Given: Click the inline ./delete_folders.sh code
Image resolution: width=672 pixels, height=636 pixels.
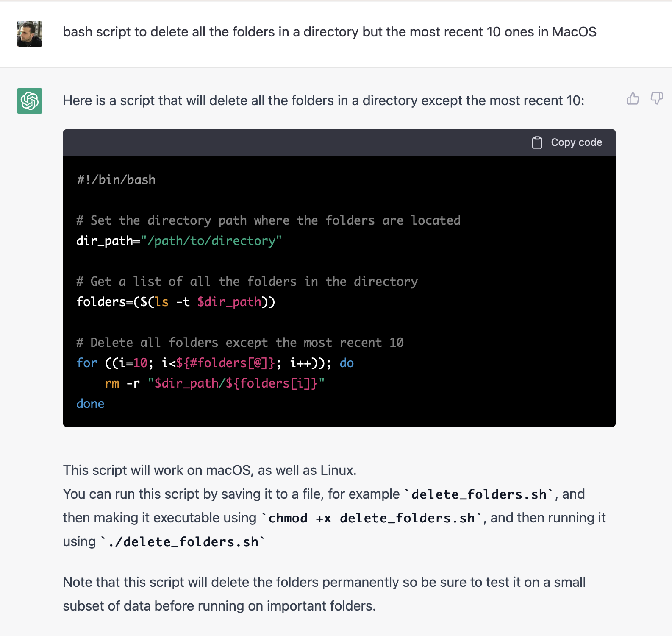Looking at the screenshot, I should click(x=183, y=542).
